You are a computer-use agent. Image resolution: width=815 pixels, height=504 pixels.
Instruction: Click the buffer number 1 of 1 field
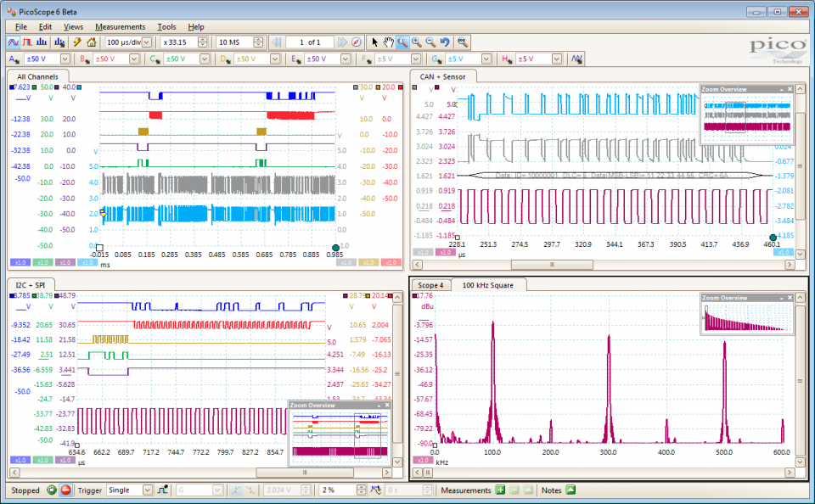click(x=309, y=42)
